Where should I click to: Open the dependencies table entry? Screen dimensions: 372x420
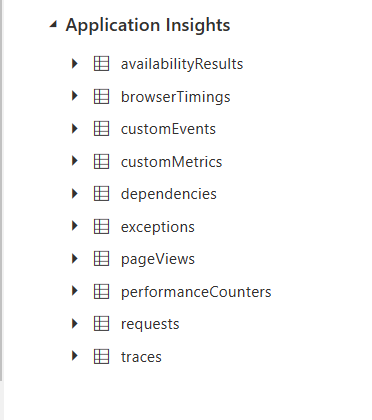[x=169, y=194]
